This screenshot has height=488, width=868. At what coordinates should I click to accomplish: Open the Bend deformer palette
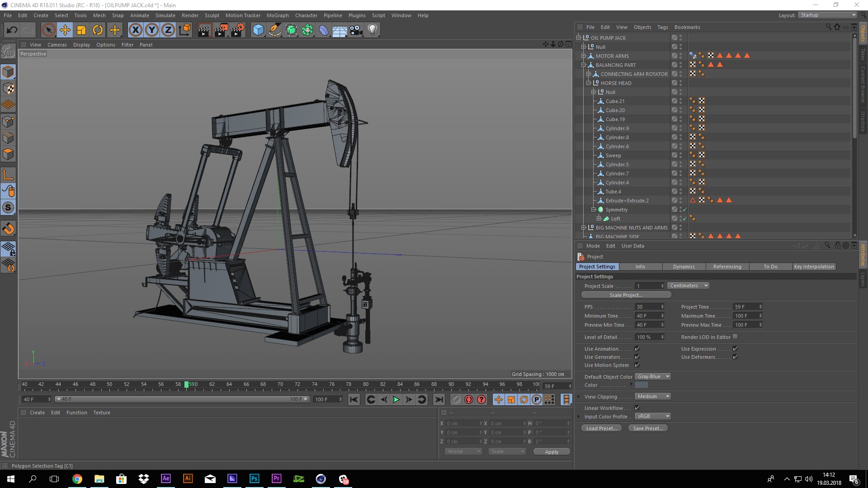tap(324, 30)
